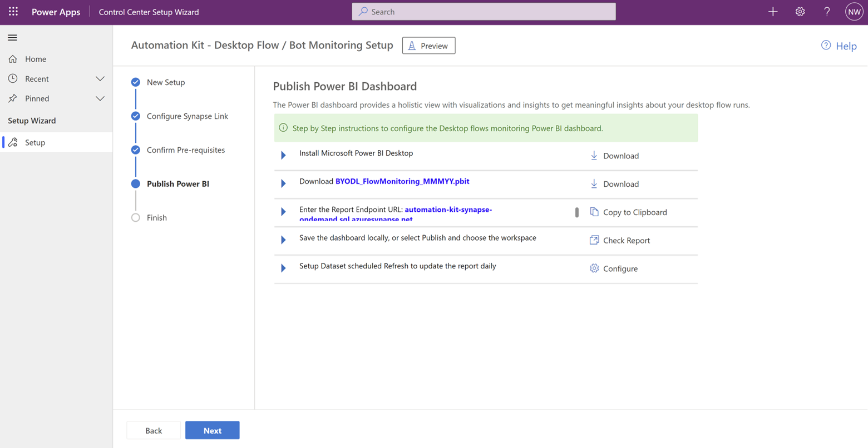The height and width of the screenshot is (448, 868).
Task: Expand Install Microsoft Power BI Desktop row
Action: pos(283,155)
